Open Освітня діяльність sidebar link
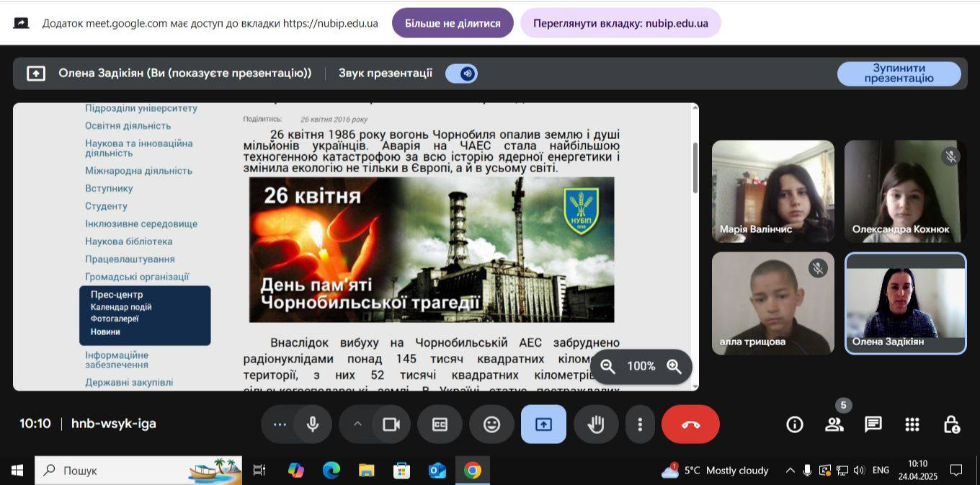The height and width of the screenshot is (485, 980). click(x=128, y=125)
